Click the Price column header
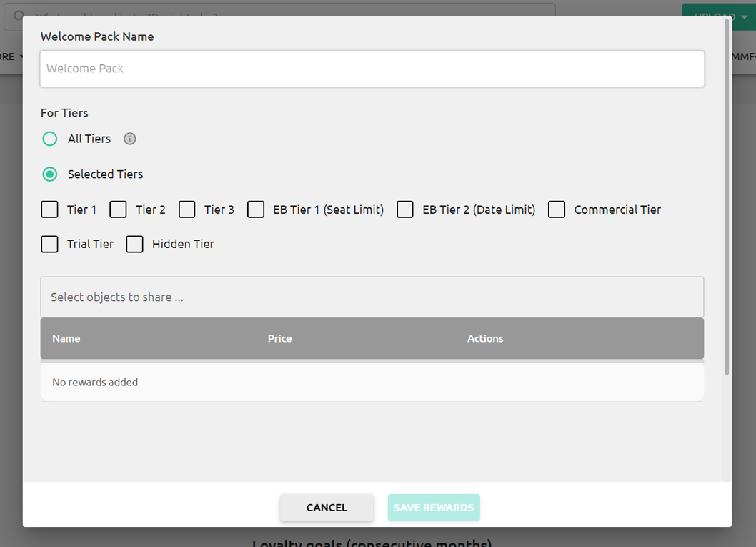Screen dimensions: 756x547 [279, 339]
